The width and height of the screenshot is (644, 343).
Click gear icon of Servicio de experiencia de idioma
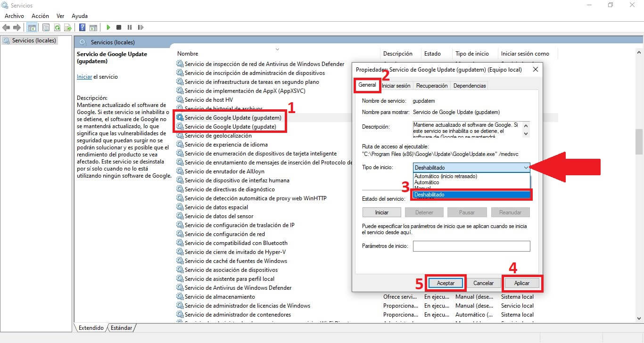pyautogui.click(x=180, y=145)
